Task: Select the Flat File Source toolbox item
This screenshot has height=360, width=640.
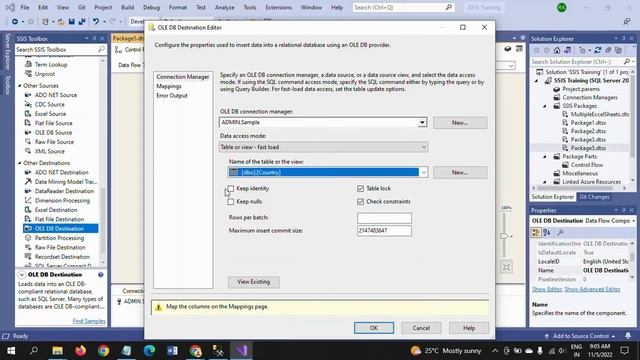Action: (53, 123)
